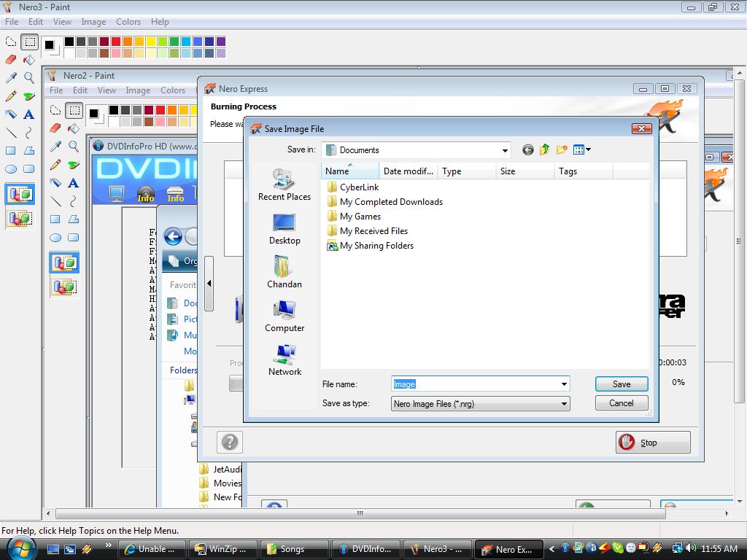Open the Colors menu in Nero3 Paint
This screenshot has height=560, width=747.
(128, 22)
